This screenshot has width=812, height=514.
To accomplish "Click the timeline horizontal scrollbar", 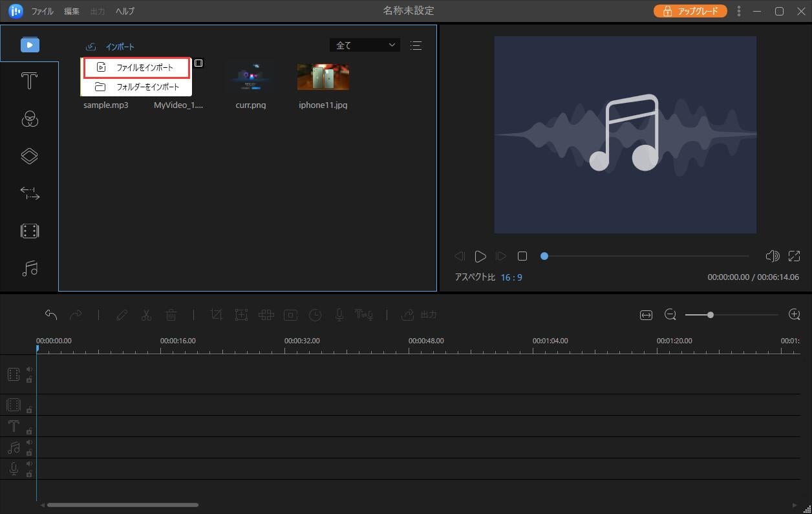I will [123, 505].
